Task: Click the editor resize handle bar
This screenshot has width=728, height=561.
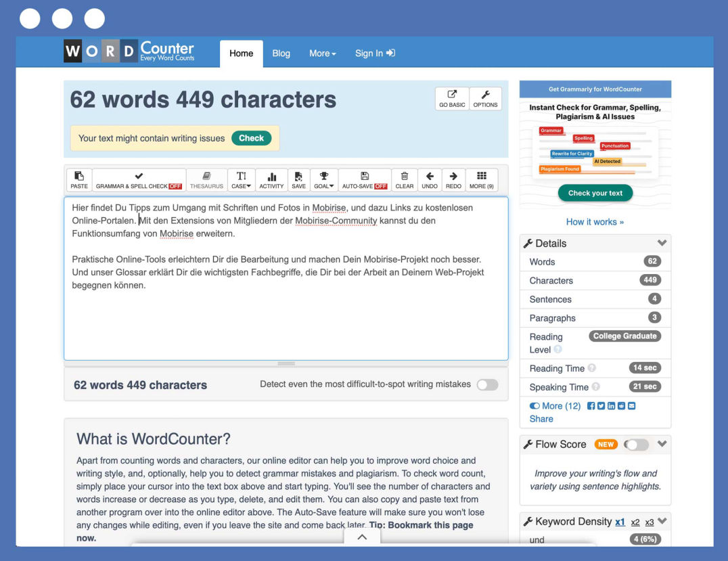Action: pos(286,363)
